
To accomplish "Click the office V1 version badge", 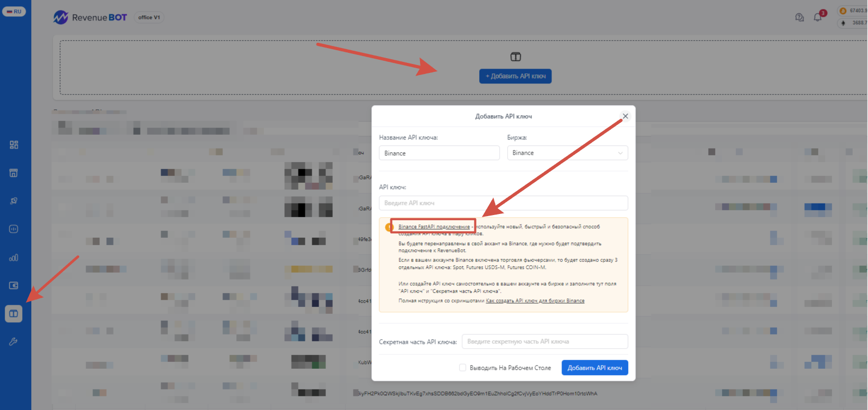I will pos(149,17).
